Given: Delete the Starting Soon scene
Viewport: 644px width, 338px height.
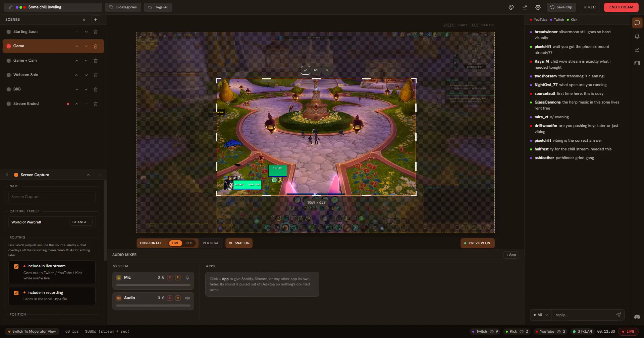Looking at the screenshot, I should tap(96, 32).
